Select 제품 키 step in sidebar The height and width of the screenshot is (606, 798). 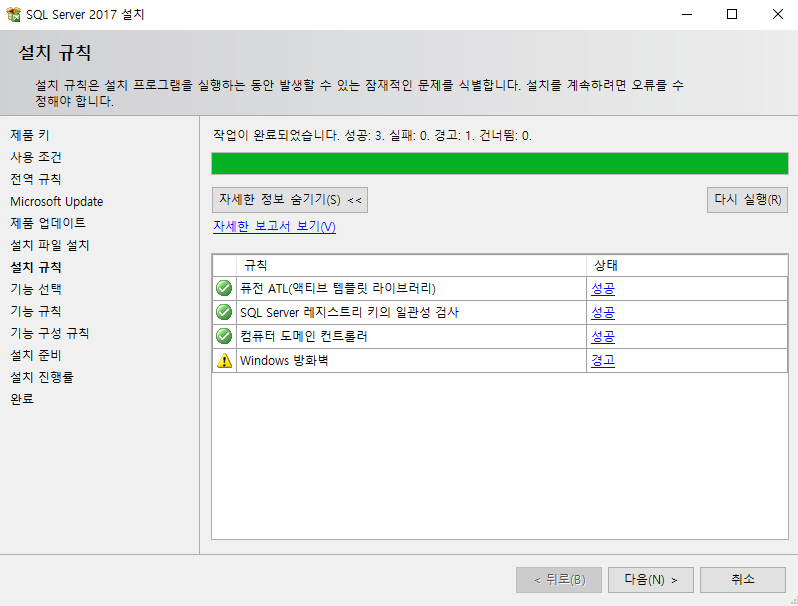tap(30, 135)
